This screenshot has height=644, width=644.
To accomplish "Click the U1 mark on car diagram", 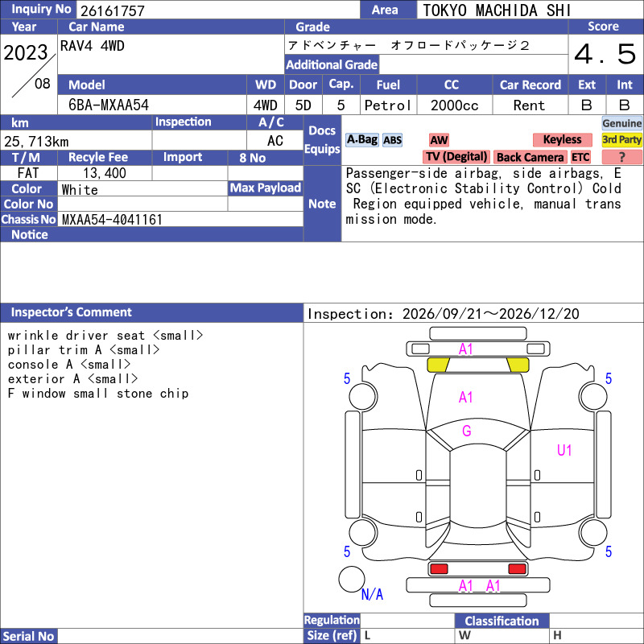I will pyautogui.click(x=564, y=451).
